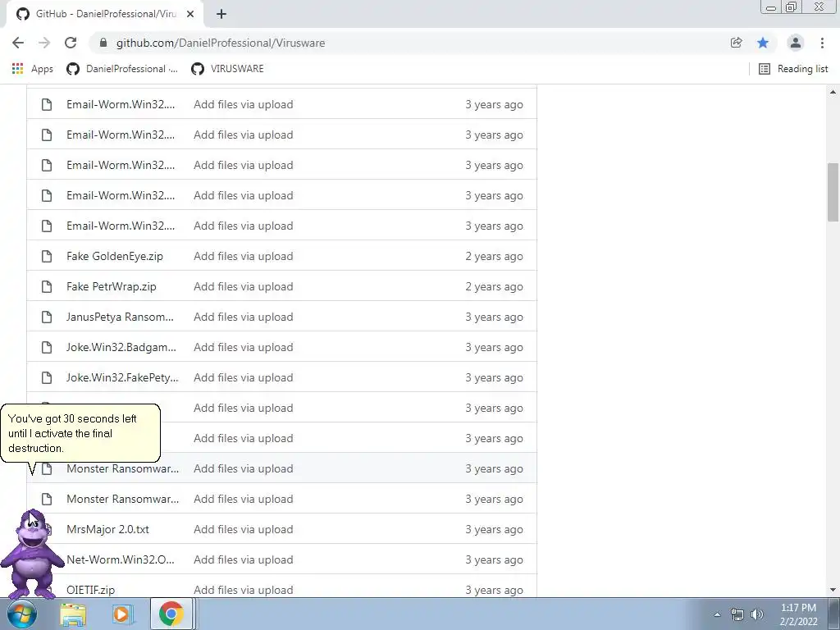Show hidden system tray icons

coord(717,614)
